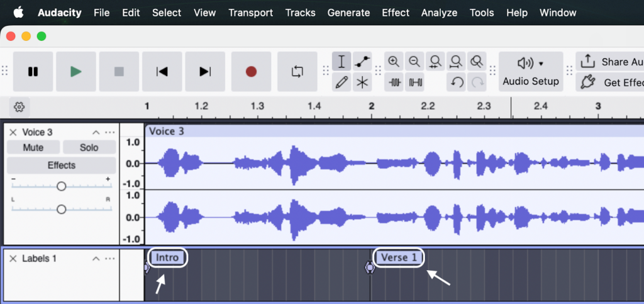Click the Voice 3 gain slider knob
The width and height of the screenshot is (644, 304).
(x=61, y=186)
